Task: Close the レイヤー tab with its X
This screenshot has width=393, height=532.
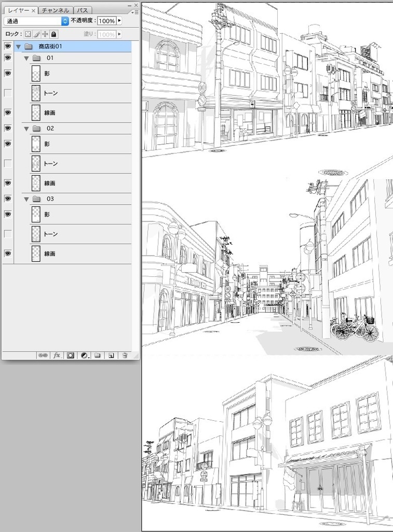Action: (34, 11)
